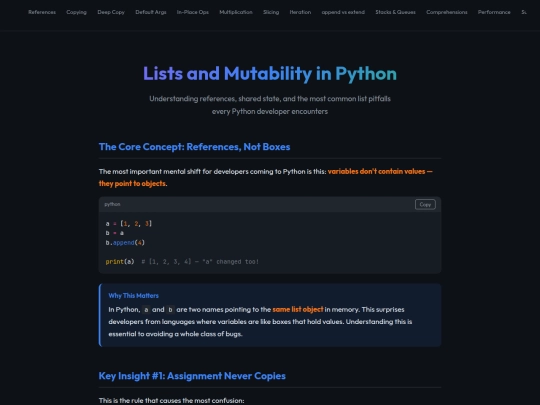This screenshot has height=405, width=540.
Task: Click heading The Core Concept: References, Not Boxes
Action: pyautogui.click(x=195, y=147)
